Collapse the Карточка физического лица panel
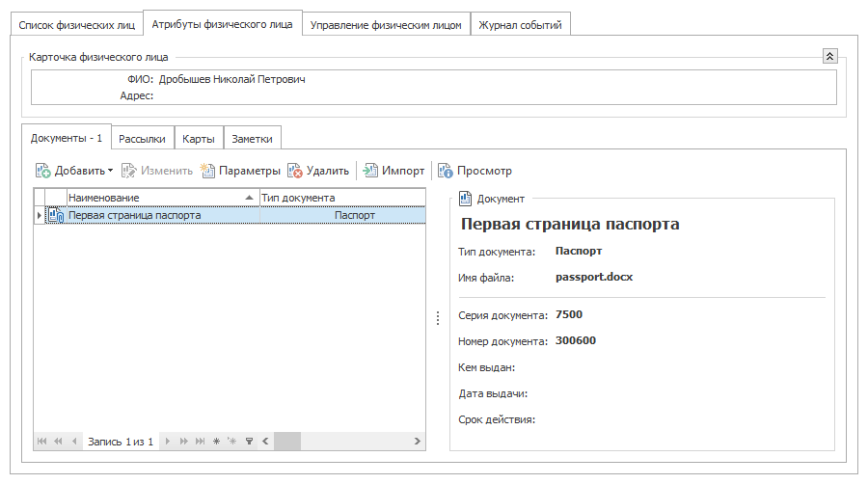Viewport: 868px width, 484px height. (829, 56)
